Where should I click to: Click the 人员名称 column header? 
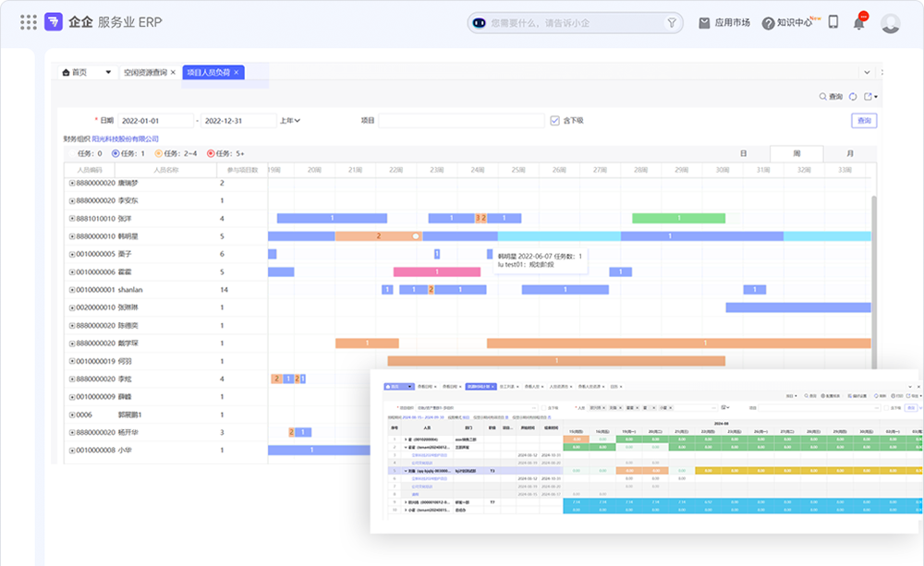(x=166, y=170)
